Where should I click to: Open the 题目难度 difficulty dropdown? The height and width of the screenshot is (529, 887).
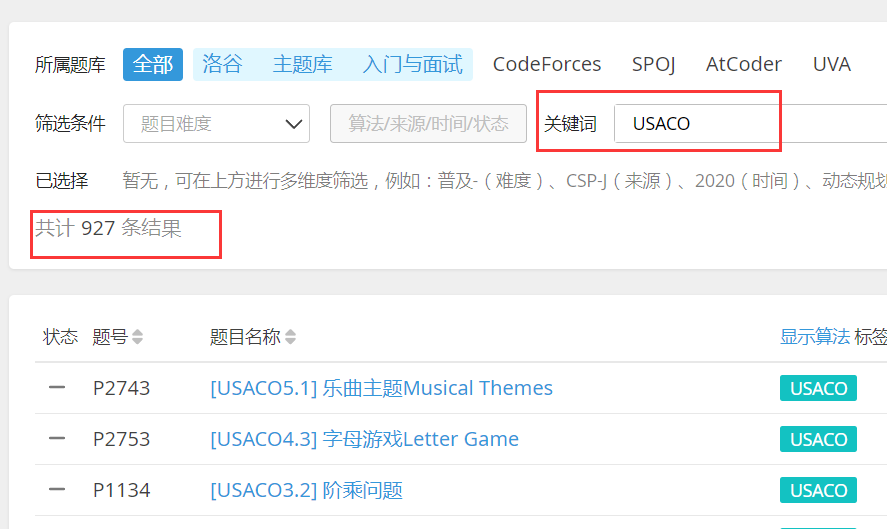(x=216, y=123)
